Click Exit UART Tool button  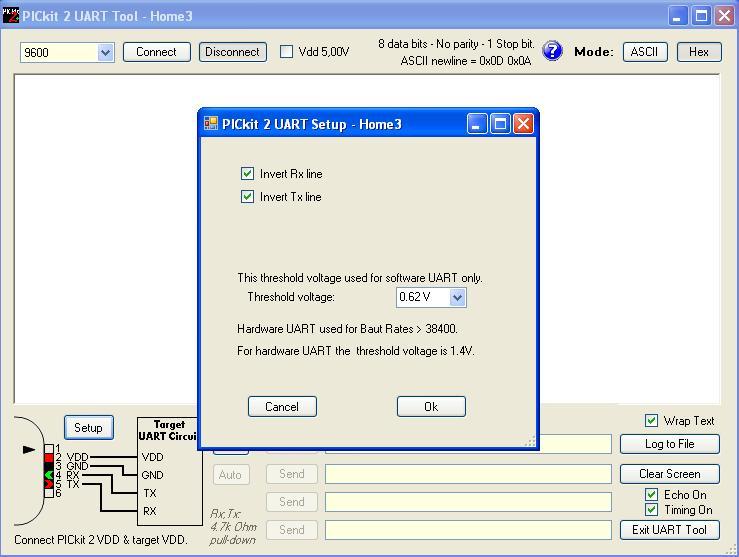[669, 530]
